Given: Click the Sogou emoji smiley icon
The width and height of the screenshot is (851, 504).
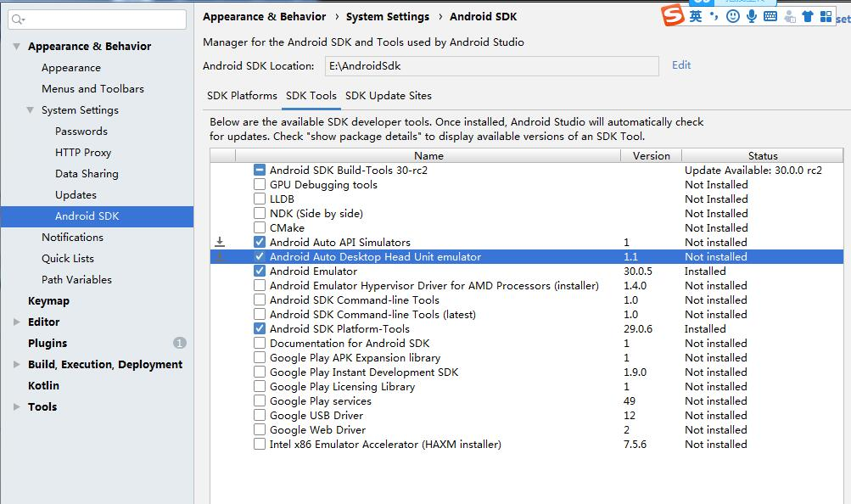Looking at the screenshot, I should tap(733, 16).
